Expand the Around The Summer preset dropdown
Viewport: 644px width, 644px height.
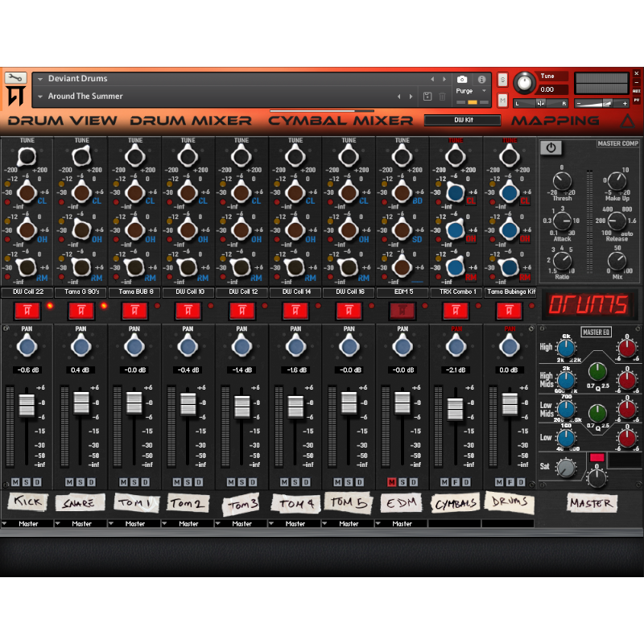(x=40, y=97)
